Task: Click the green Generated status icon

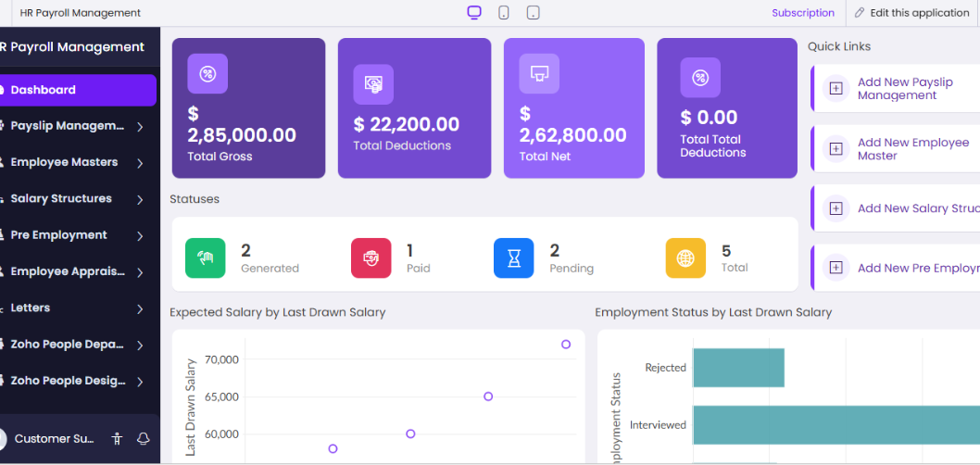Action: pyautogui.click(x=205, y=258)
